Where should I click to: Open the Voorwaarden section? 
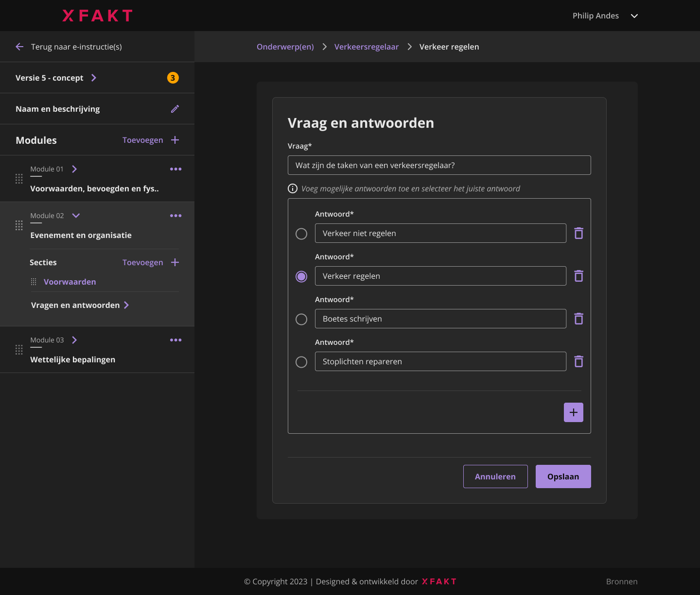pyautogui.click(x=70, y=282)
